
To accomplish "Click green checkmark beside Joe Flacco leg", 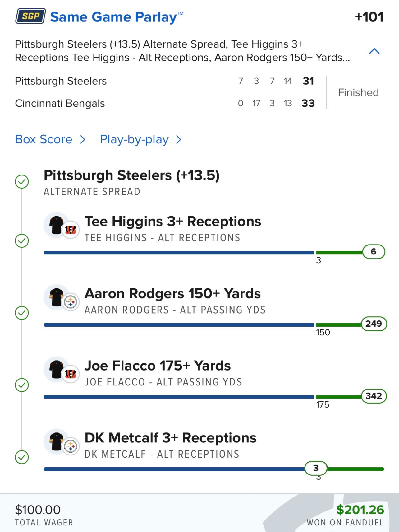I will (22, 385).
